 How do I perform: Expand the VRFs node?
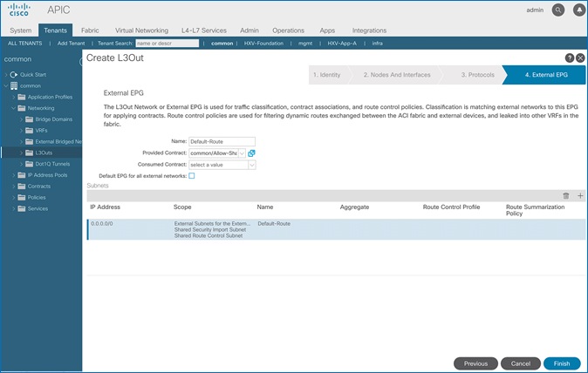[21, 131]
